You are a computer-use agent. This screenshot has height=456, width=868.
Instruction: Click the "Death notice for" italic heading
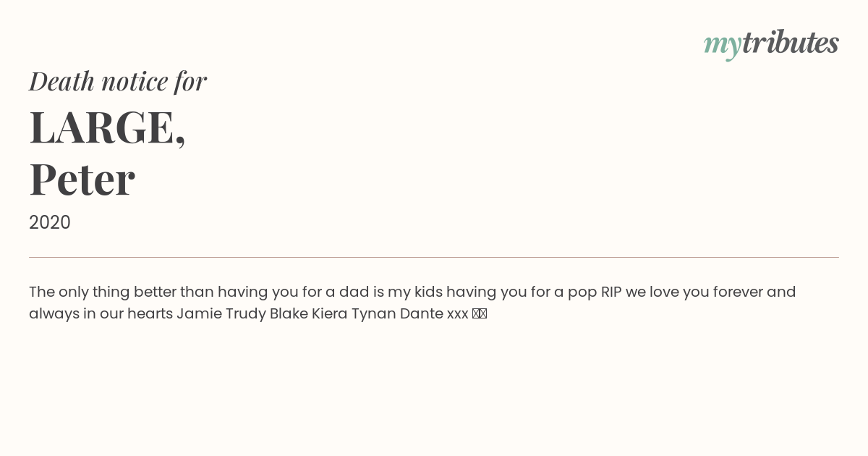tap(118, 81)
